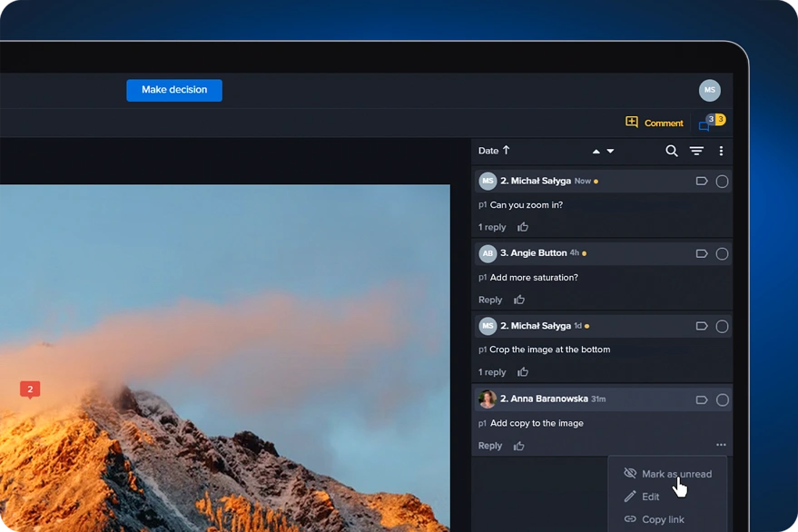This screenshot has height=532, width=798.
Task: Click the Make decision button
Action: 174,90
